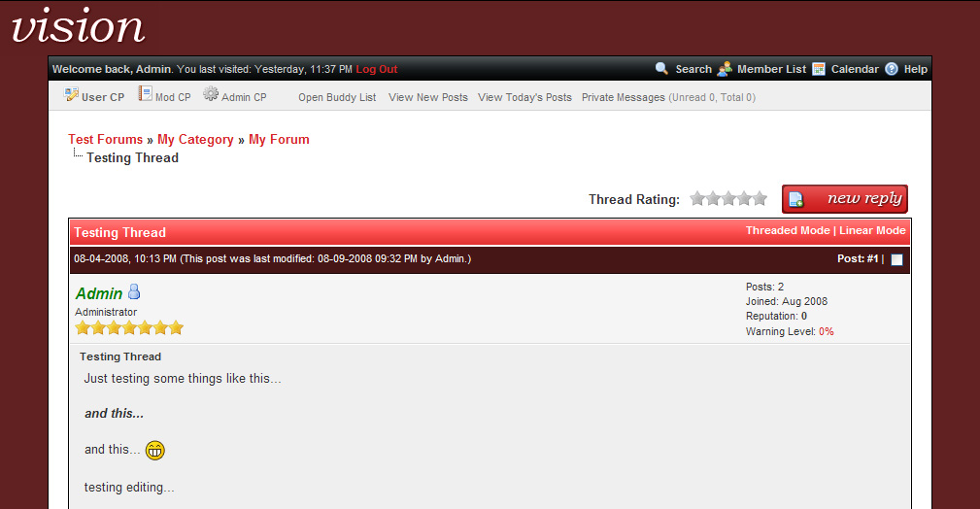Open the Search link

(x=693, y=69)
